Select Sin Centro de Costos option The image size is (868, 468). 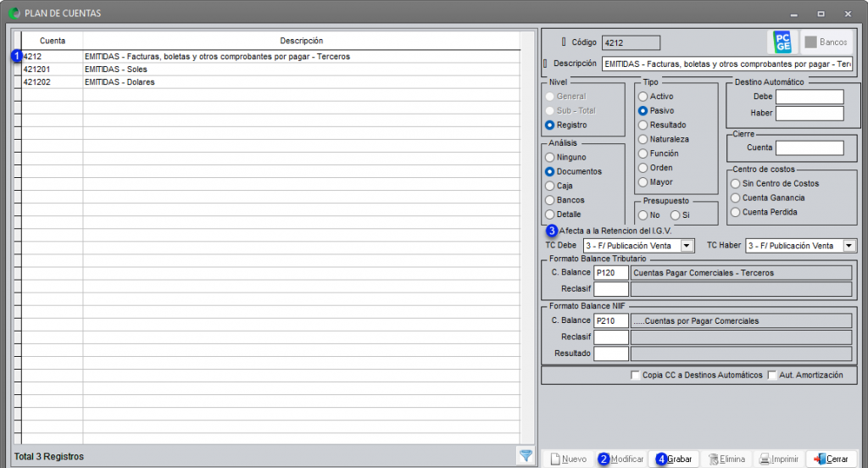735,183
